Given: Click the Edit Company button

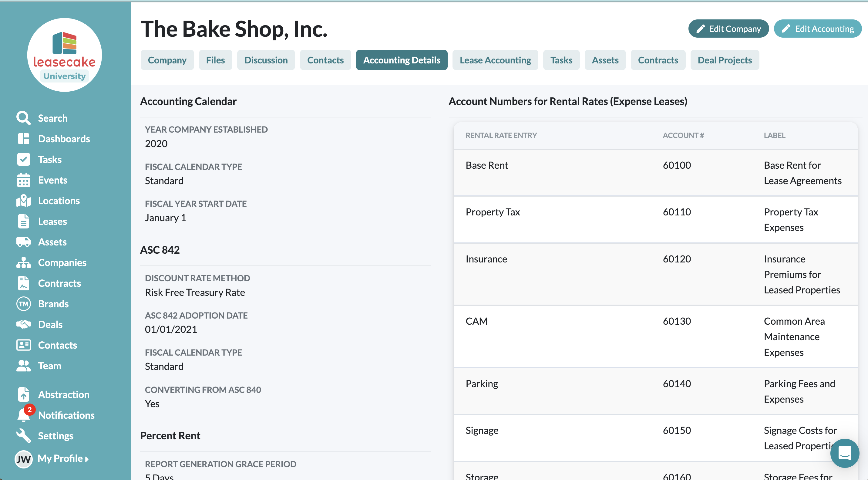Looking at the screenshot, I should [x=728, y=29].
